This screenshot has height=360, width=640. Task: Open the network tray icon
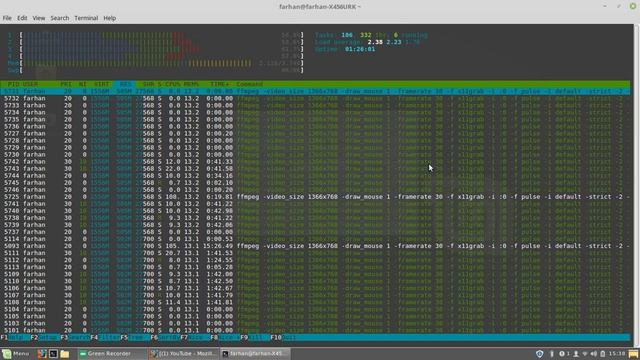585,354
